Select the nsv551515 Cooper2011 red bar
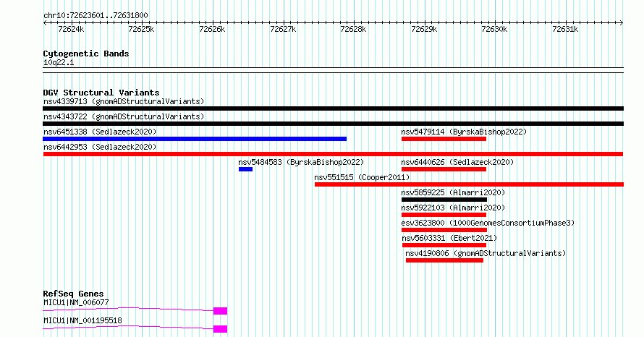Screen dimensions: 644x337 tap(469, 184)
